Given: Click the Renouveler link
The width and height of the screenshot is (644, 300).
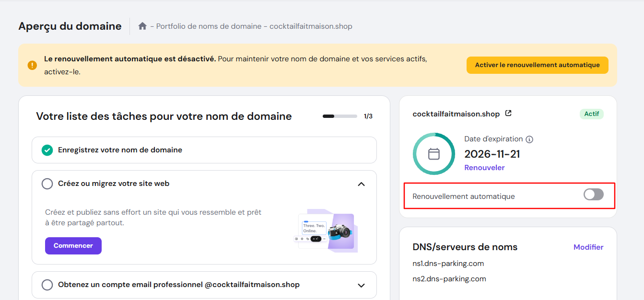Looking at the screenshot, I should tap(484, 167).
